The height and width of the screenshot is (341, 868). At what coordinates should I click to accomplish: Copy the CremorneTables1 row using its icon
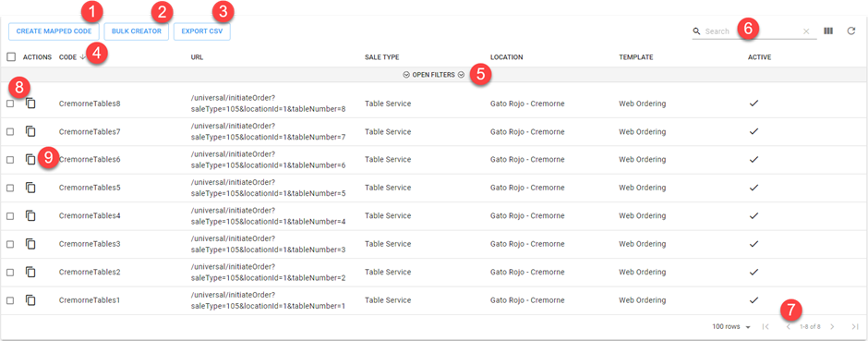coord(31,300)
